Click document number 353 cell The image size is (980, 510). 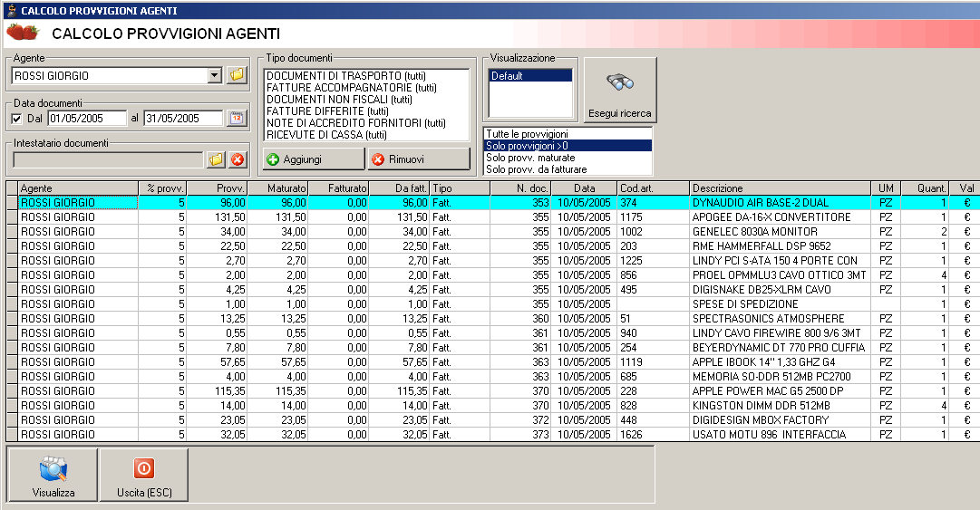point(520,203)
